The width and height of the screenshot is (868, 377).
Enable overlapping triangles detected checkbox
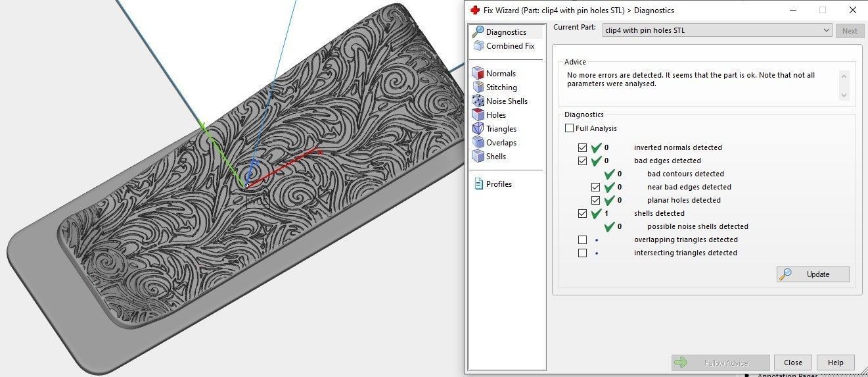pyautogui.click(x=582, y=239)
